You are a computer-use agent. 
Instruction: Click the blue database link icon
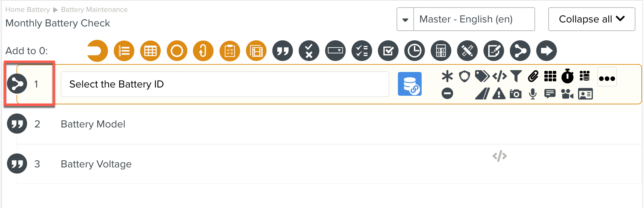(409, 84)
